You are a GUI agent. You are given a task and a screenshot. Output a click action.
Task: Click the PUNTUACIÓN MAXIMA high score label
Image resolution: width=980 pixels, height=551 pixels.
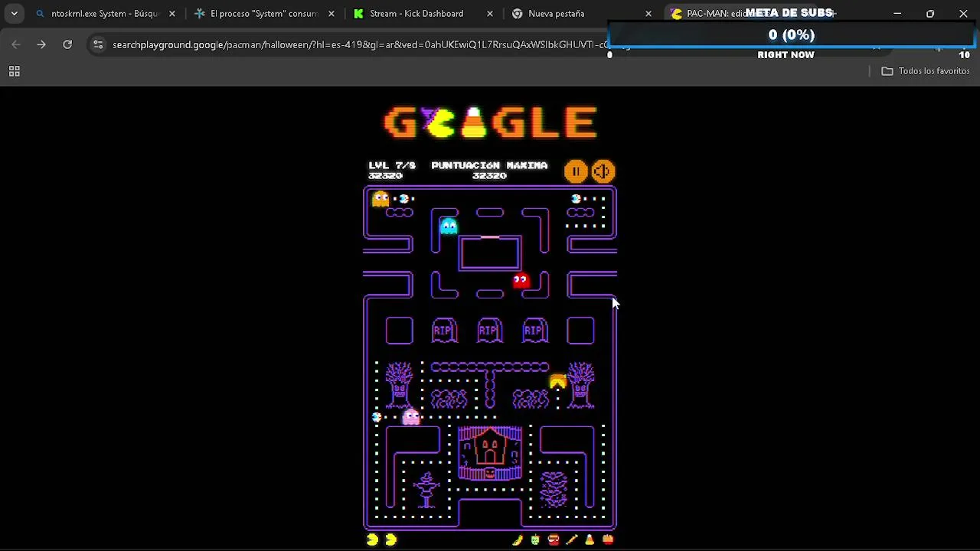(489, 165)
